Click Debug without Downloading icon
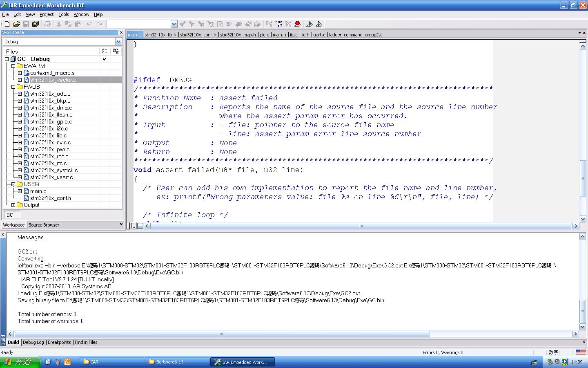 [319, 24]
